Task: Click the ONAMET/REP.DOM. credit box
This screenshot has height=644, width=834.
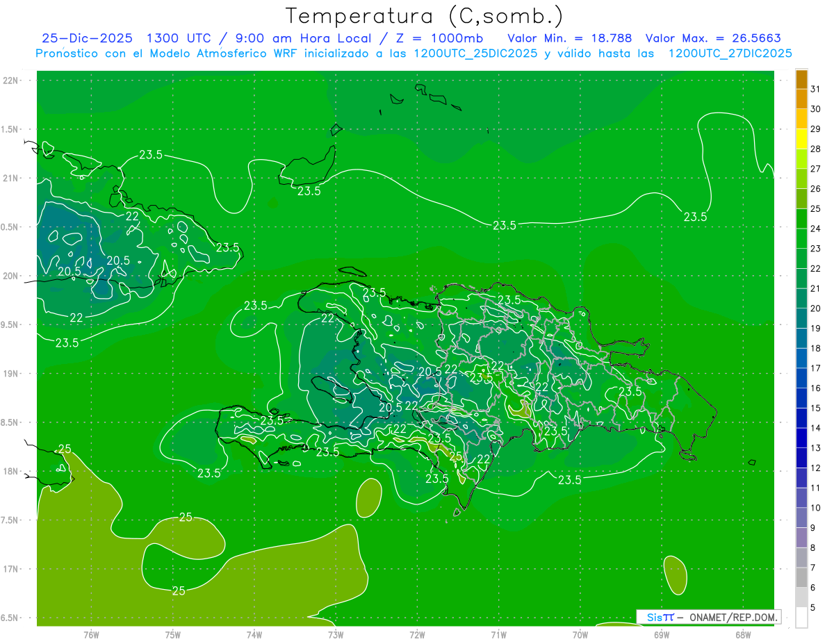Action: point(708,617)
